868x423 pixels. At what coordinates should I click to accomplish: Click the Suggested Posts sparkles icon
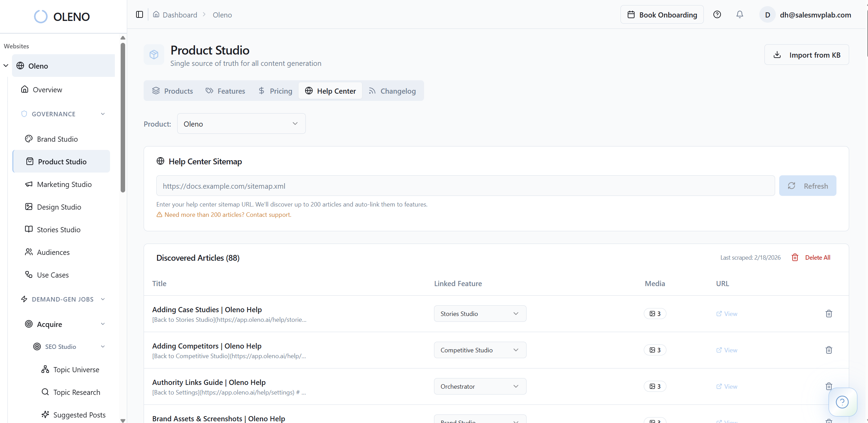click(45, 414)
